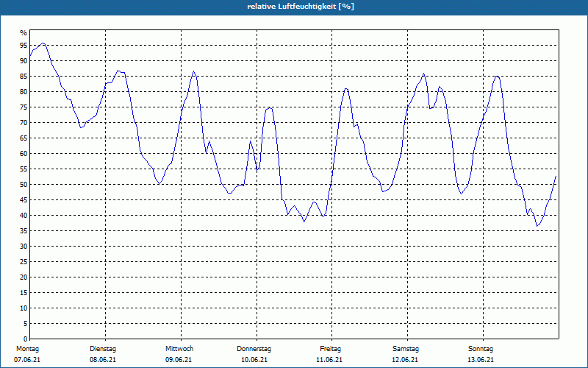Click the 'Dienstag' day label

coord(103,349)
